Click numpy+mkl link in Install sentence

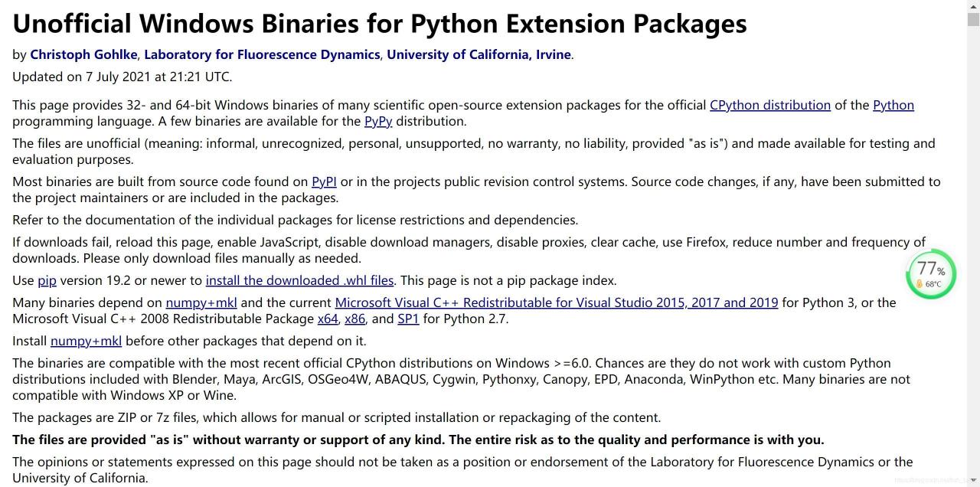pos(86,341)
